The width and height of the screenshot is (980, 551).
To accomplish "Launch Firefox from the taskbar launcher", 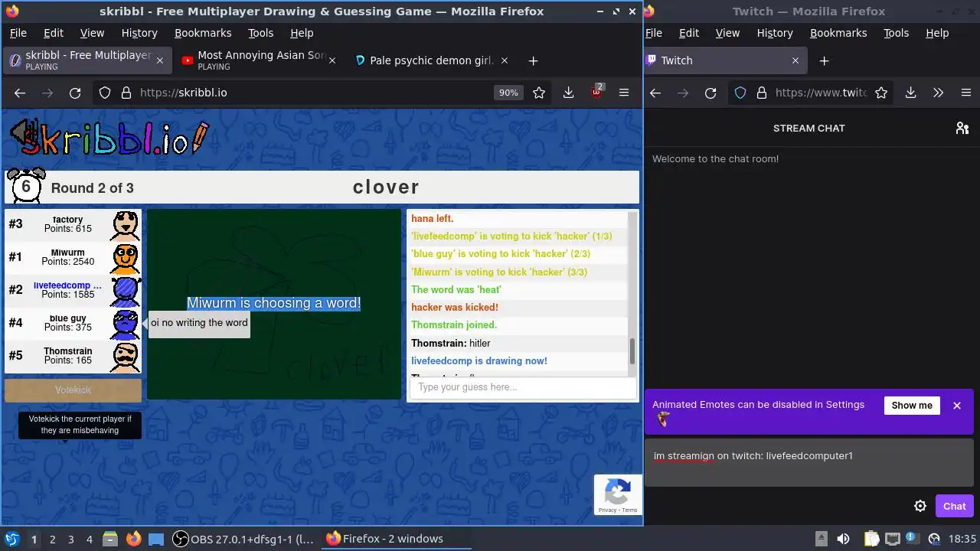I will coord(134,539).
